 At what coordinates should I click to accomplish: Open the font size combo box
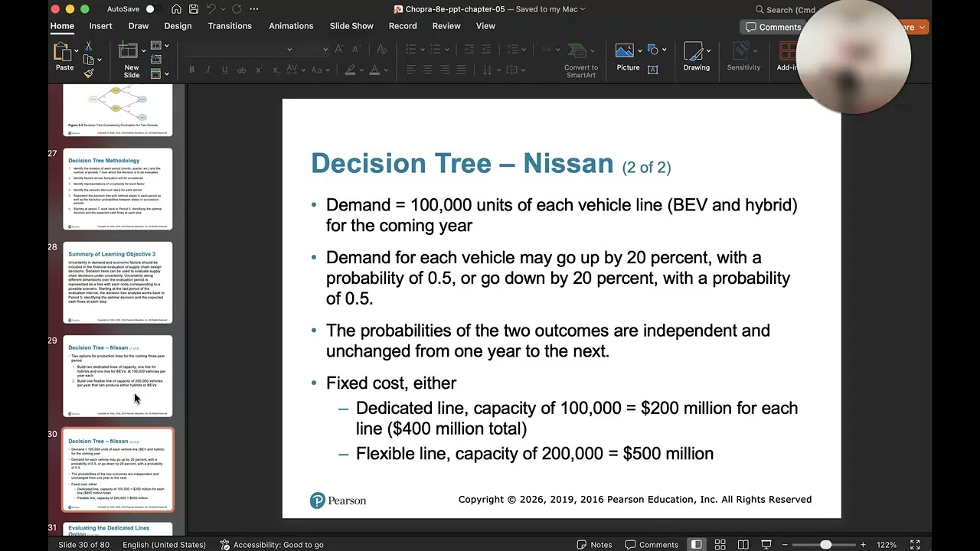(313, 49)
